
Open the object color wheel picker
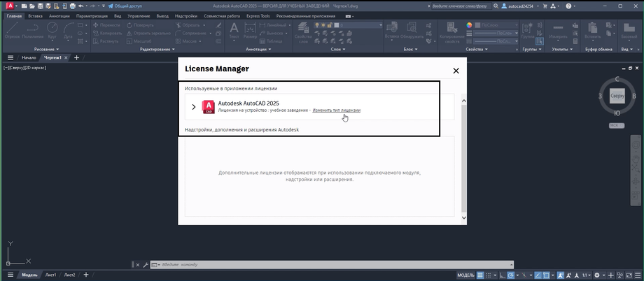click(470, 25)
